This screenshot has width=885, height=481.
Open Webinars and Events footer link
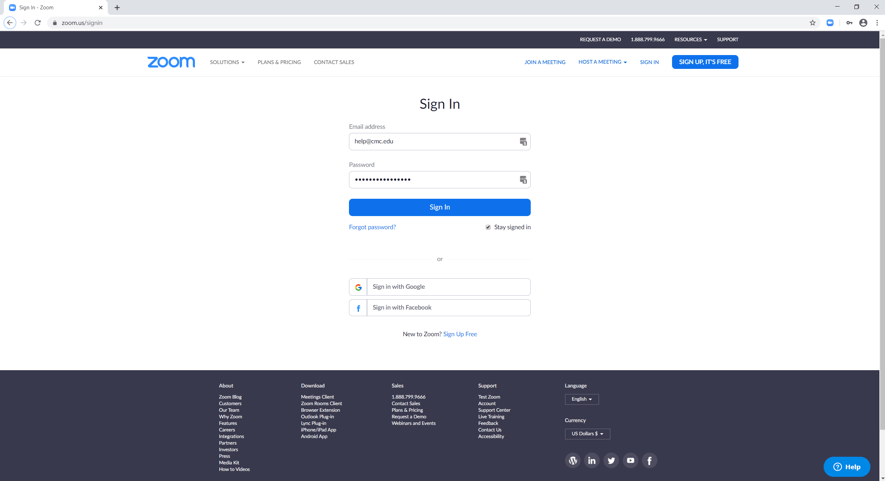(x=414, y=423)
